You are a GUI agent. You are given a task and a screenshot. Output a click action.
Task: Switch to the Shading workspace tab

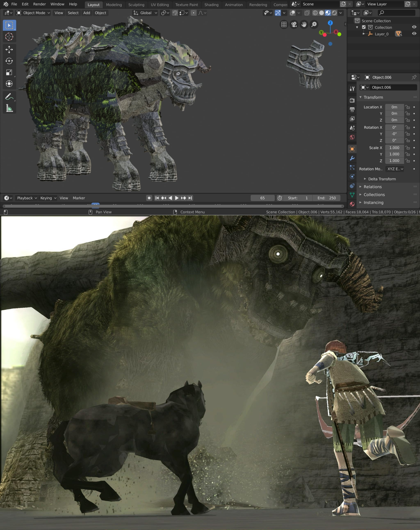pyautogui.click(x=211, y=5)
